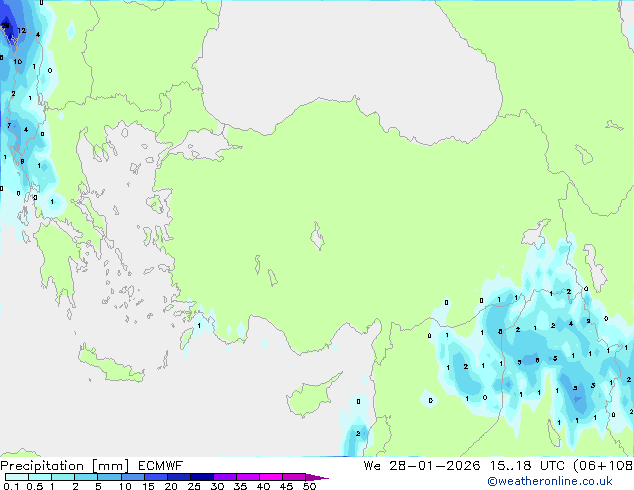Screen dimensions: 634x490
Task: Click the legend label '35'
Action: [x=240, y=486]
